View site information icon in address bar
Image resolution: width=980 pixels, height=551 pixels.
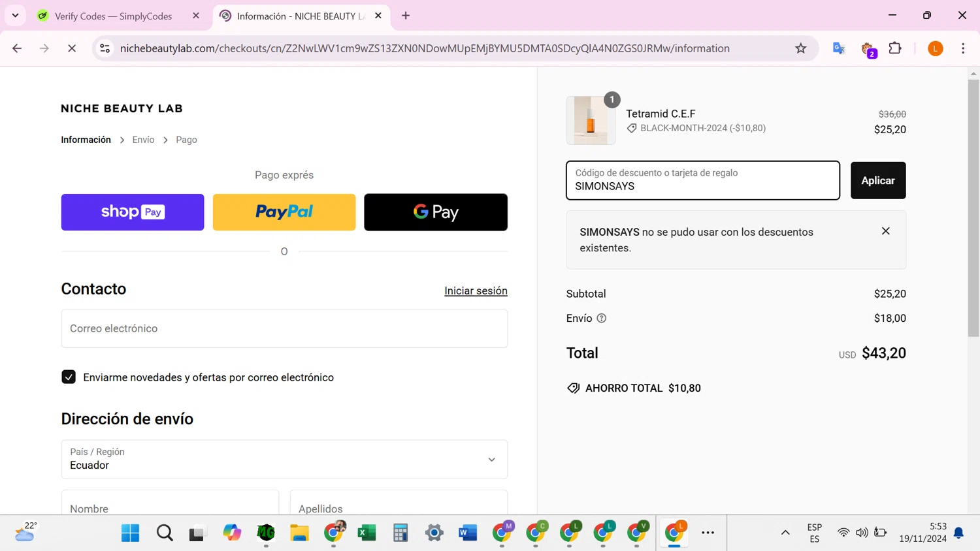(x=105, y=48)
